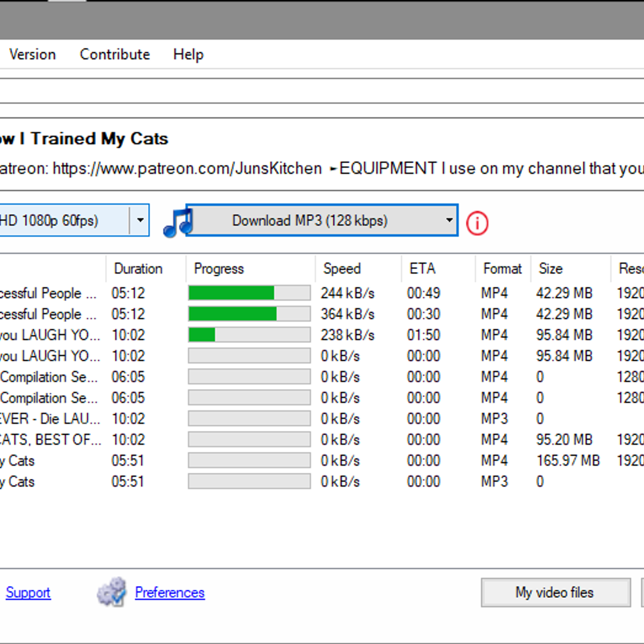Click the red info circle icon
Screen dimensions: 644x644
tap(477, 223)
